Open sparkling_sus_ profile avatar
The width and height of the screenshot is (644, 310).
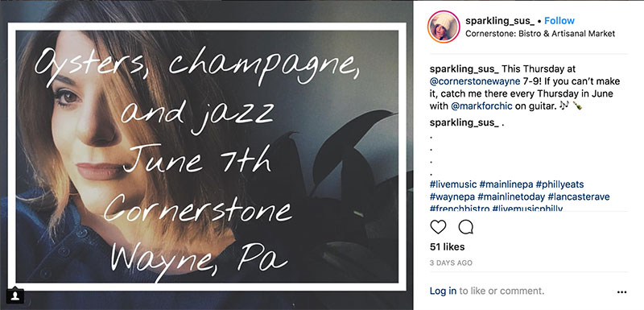click(444, 27)
